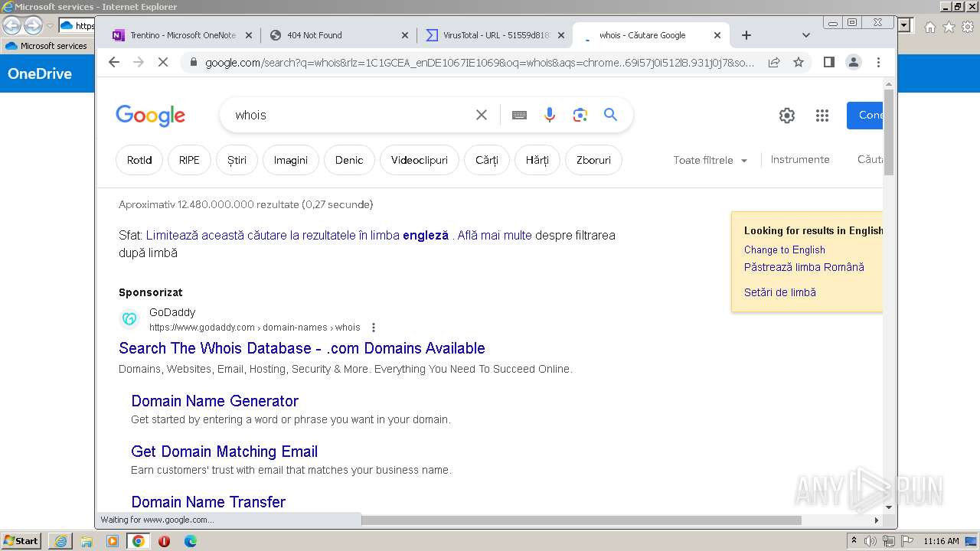Screen dimensions: 980x551
Task: Open Chrome from the taskbar
Action: coord(138,541)
